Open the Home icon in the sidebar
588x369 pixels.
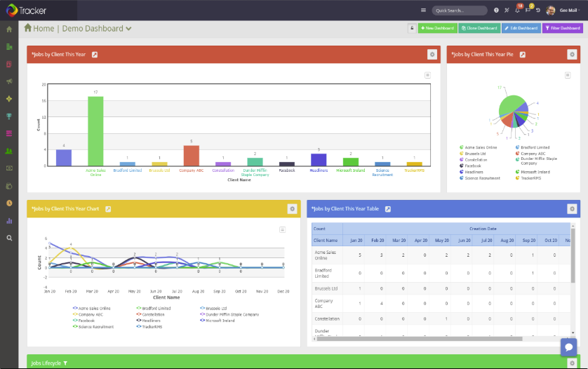tap(9, 29)
